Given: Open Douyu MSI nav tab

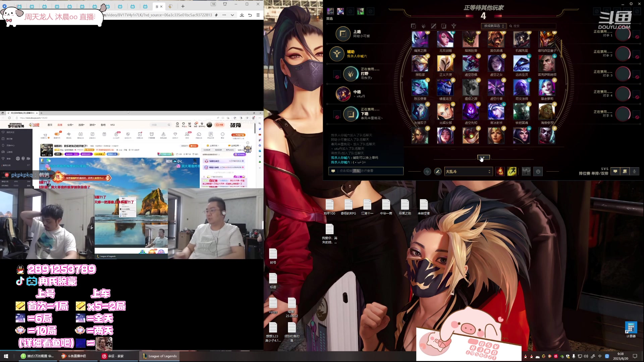Looking at the screenshot, I should (x=112, y=125).
